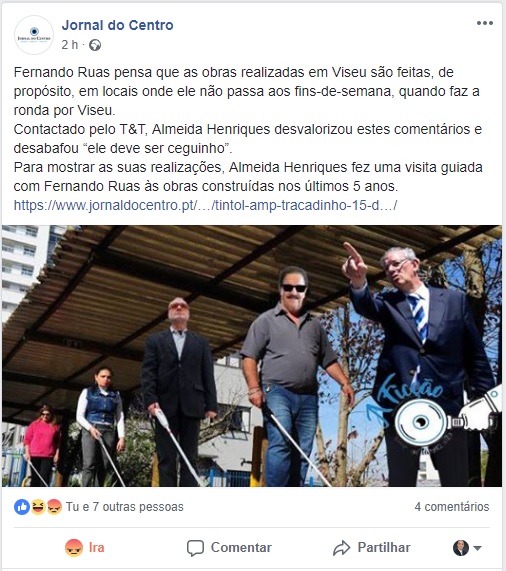Click the public globe privacy icon

tap(95, 45)
